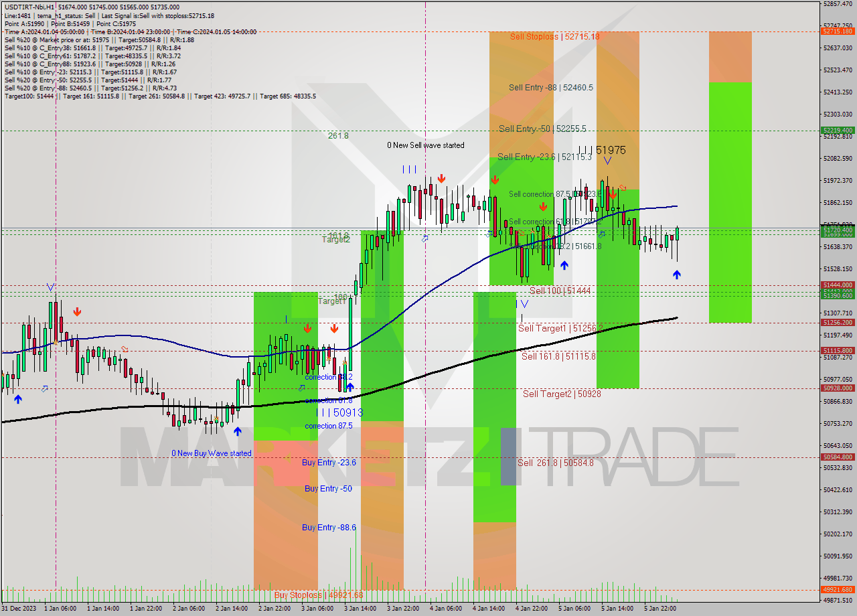Click the red 50928.000 price tag
This screenshot has height=616, width=857.
838,388
